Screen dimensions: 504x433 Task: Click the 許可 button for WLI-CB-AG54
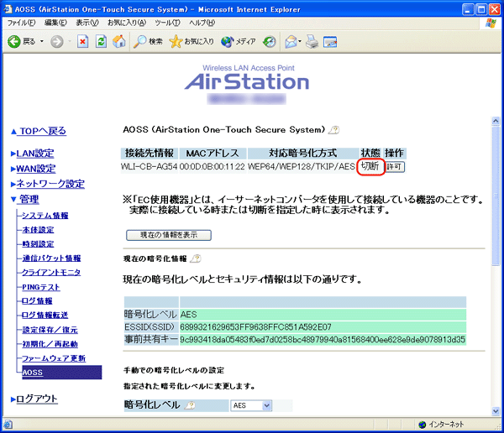pos(395,167)
